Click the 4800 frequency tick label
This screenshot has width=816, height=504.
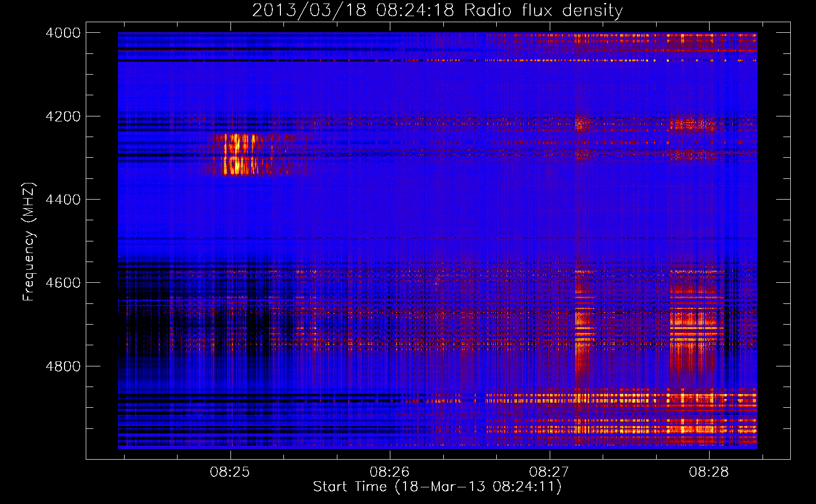[63, 366]
